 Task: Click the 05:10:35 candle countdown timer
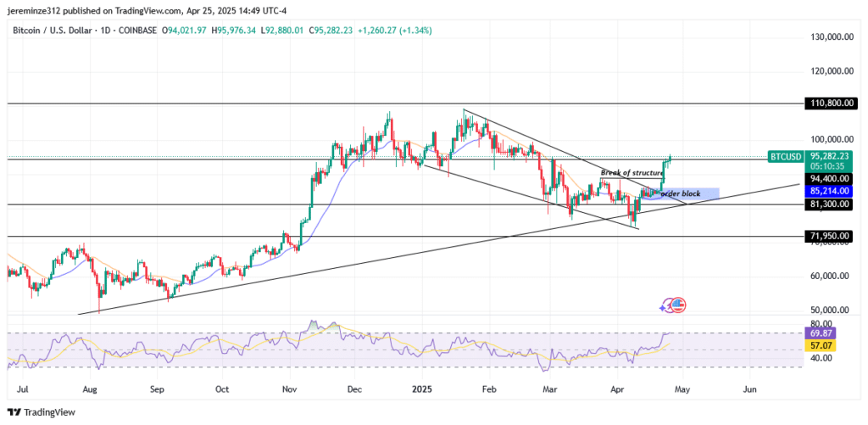point(828,165)
